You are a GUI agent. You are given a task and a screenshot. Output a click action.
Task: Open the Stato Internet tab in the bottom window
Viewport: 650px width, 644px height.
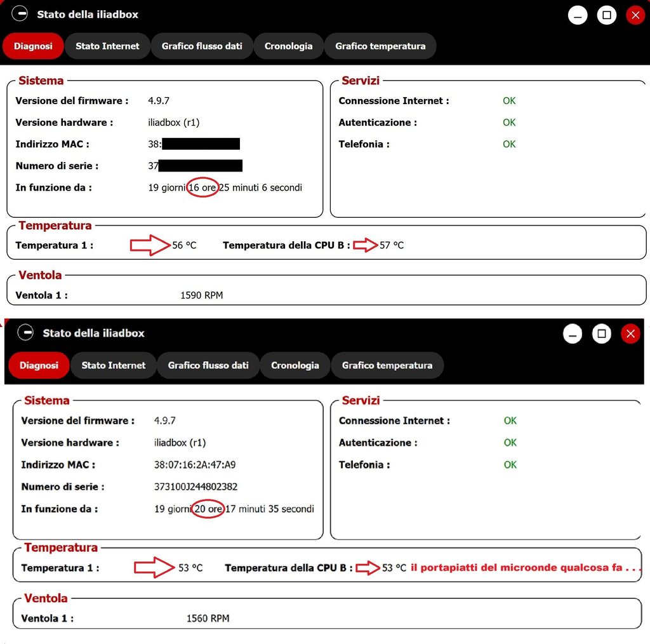114,365
